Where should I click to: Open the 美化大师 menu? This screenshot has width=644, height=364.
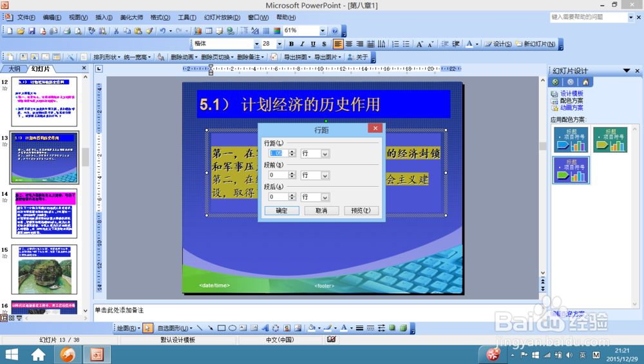tap(131, 17)
